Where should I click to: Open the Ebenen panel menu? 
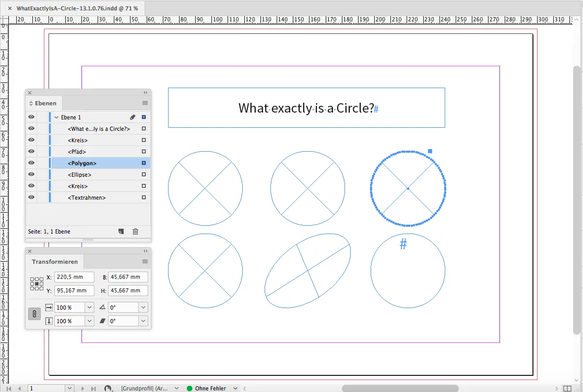145,103
